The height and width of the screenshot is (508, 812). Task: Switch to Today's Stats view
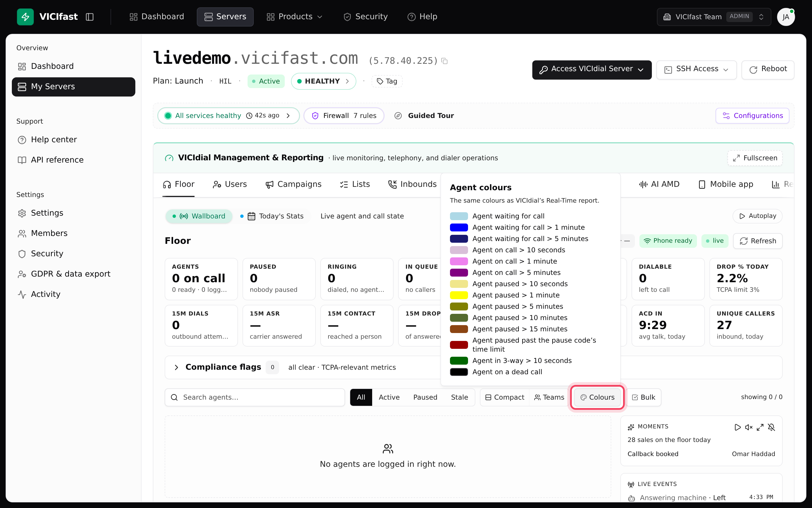coord(272,216)
